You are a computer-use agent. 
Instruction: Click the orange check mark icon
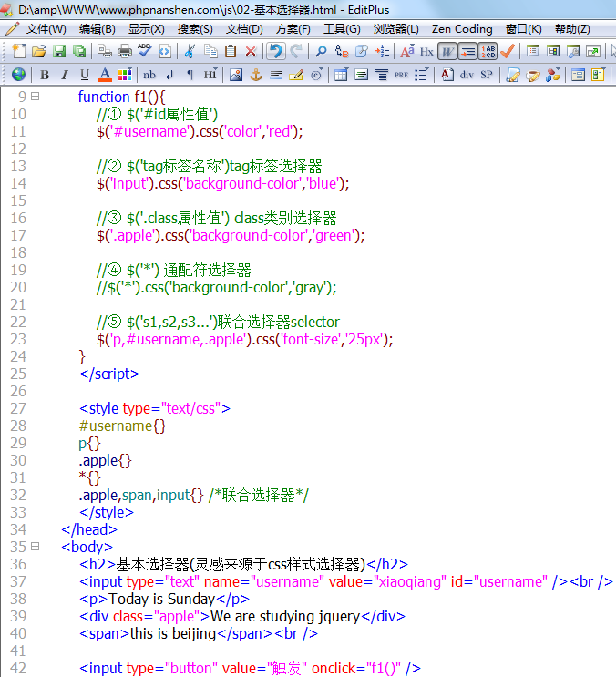point(508,51)
